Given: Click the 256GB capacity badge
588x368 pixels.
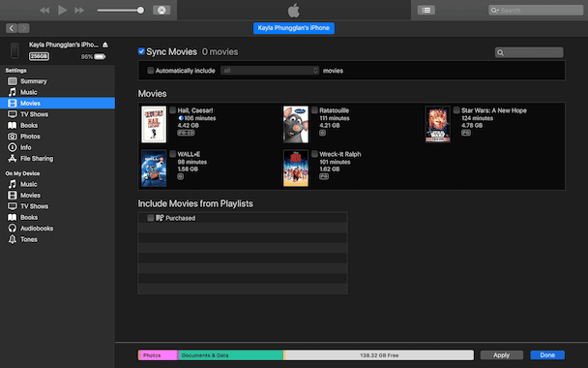Looking at the screenshot, I should tap(39, 56).
